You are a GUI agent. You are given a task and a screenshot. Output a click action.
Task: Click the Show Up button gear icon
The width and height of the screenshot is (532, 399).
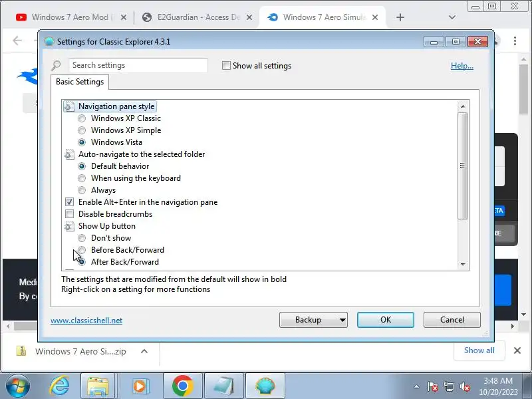click(x=69, y=226)
